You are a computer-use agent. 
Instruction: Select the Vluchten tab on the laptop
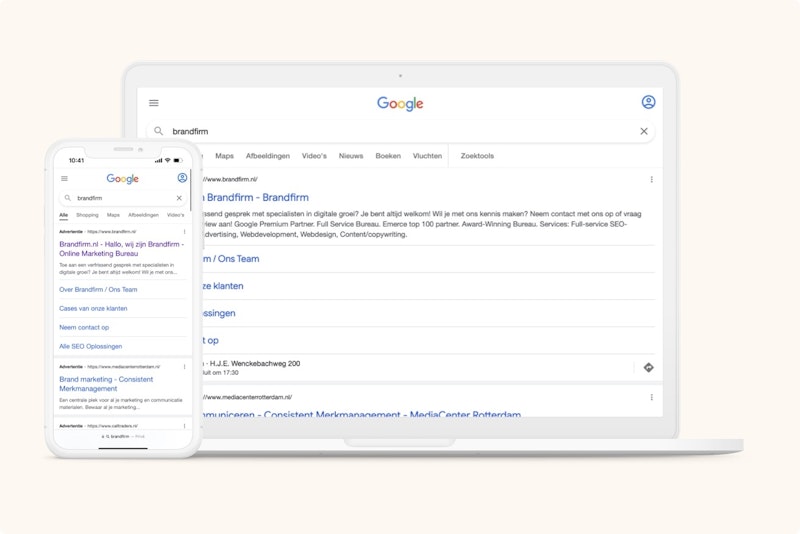(427, 156)
